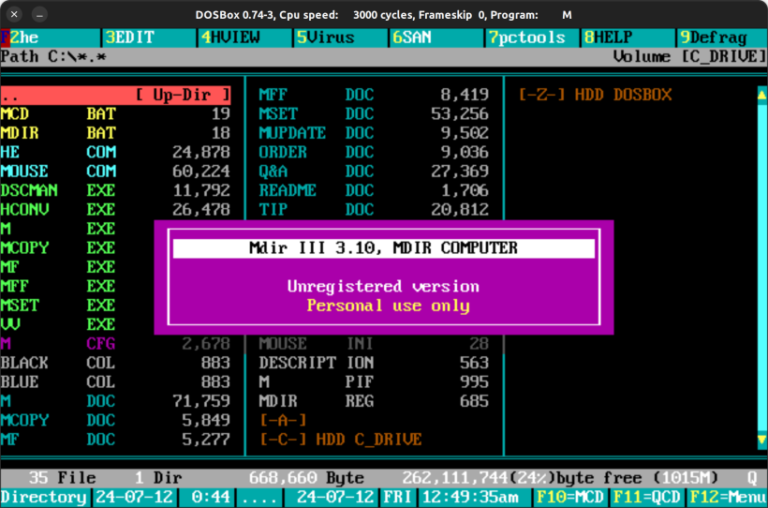Viewport: 768px width, 508px height.
Task: Select the DESCRIPT ION file
Action: coord(374,363)
